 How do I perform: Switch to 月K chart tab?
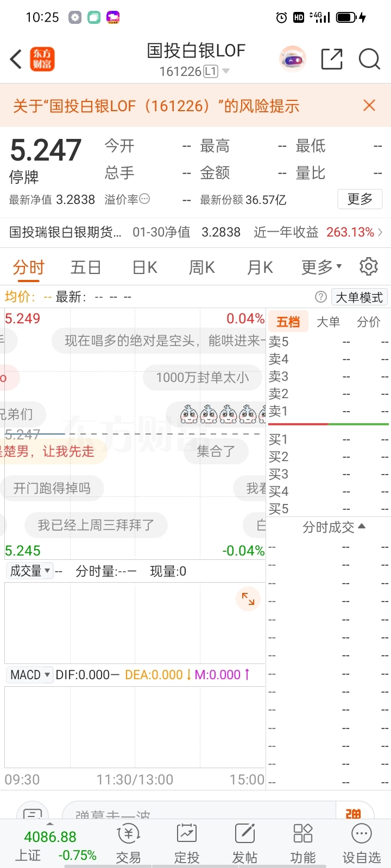260,267
